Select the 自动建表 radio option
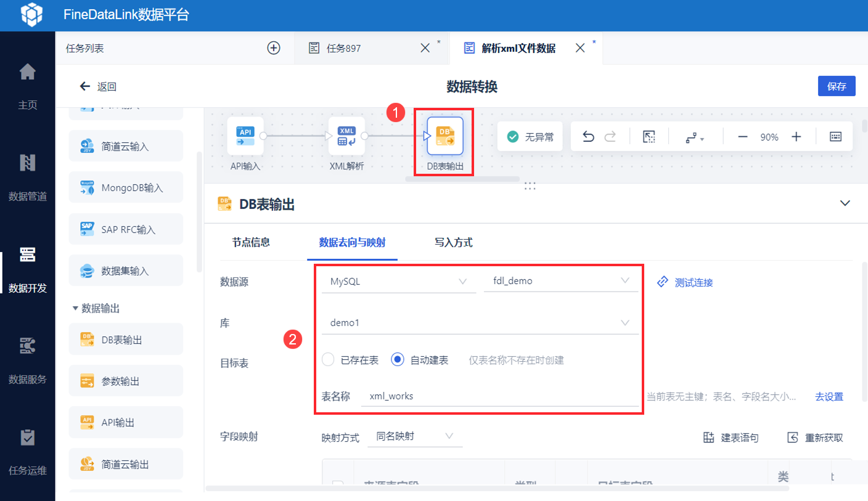 398,360
